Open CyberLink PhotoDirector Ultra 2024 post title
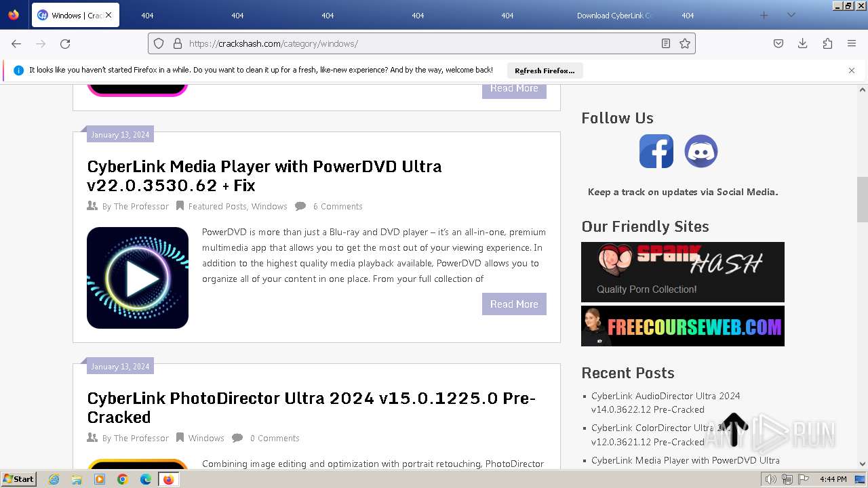 coord(311,407)
